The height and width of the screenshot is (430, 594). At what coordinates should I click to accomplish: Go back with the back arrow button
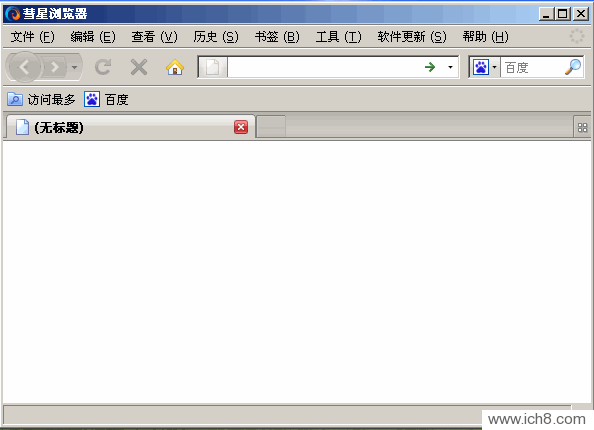(25, 67)
